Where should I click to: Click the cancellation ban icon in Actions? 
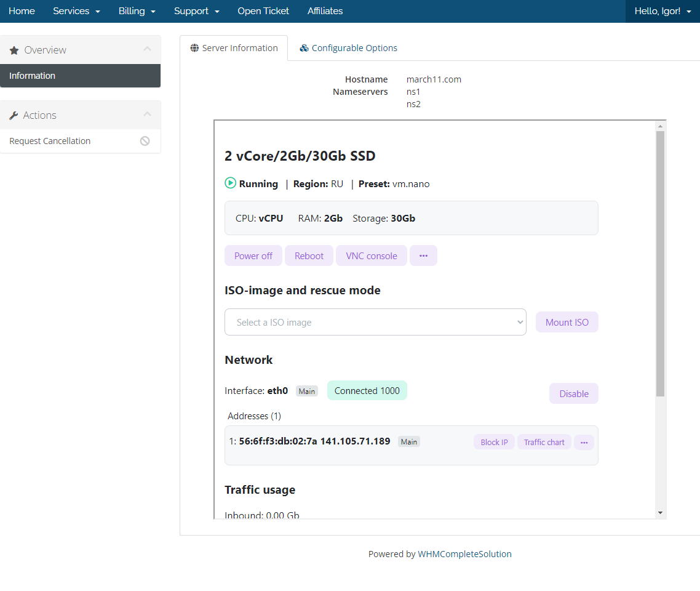145,141
